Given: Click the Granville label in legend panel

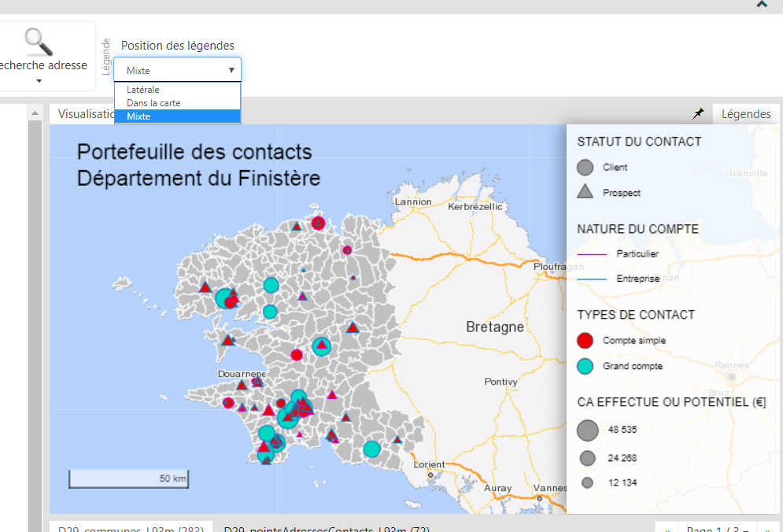Looking at the screenshot, I should 746,173.
